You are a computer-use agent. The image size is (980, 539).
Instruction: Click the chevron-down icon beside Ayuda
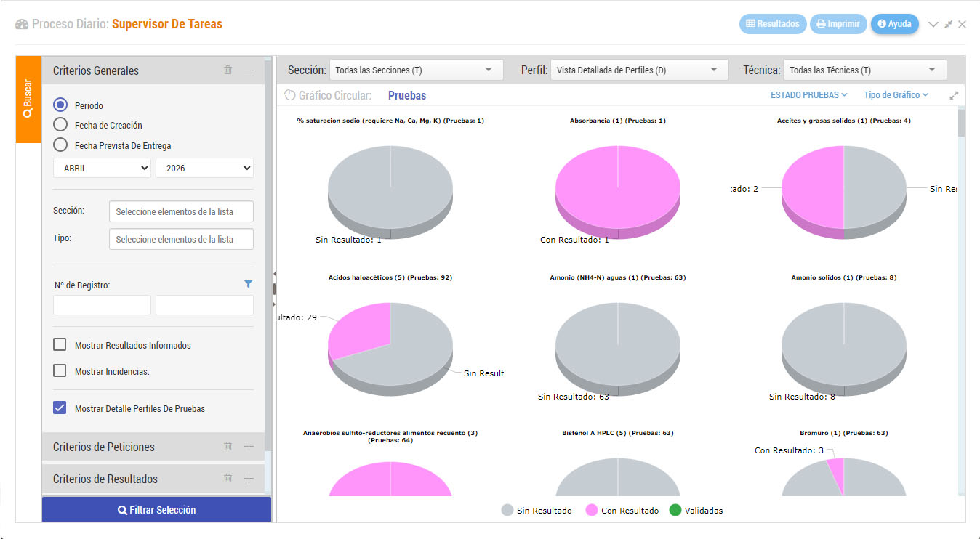click(x=933, y=24)
